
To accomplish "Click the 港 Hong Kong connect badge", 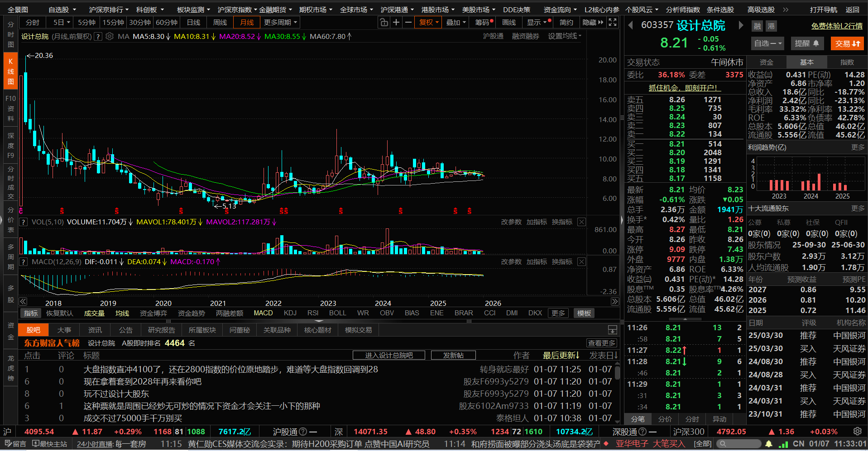I will (771, 26).
